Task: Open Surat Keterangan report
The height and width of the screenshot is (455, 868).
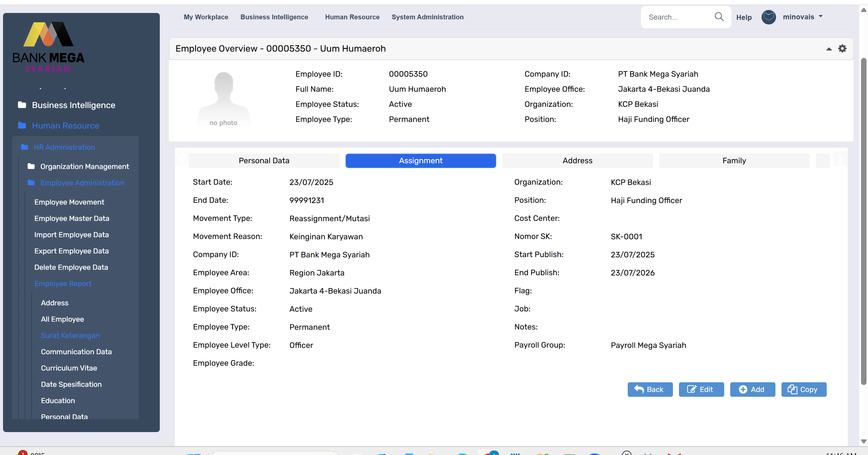Action: (x=71, y=336)
